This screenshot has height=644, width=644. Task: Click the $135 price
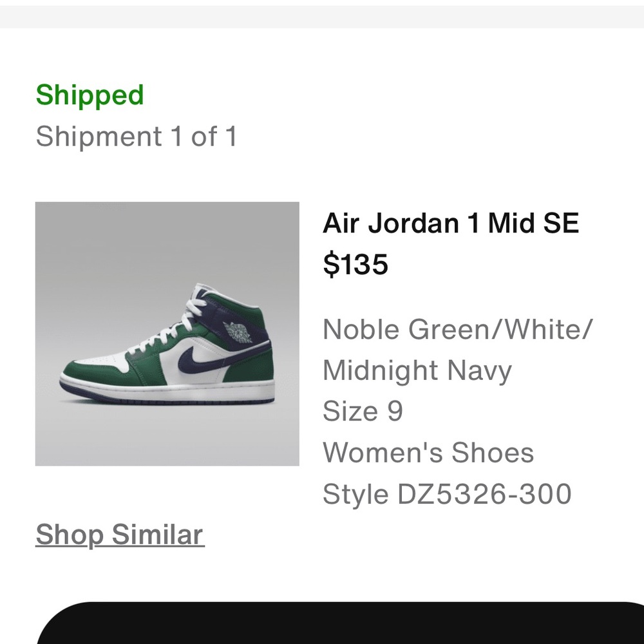click(x=355, y=264)
